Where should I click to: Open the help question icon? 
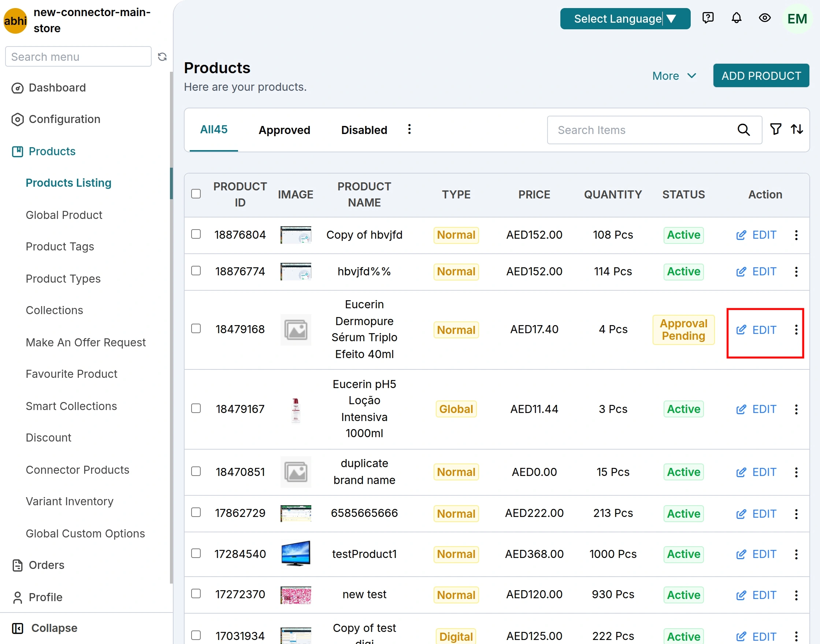tap(708, 18)
